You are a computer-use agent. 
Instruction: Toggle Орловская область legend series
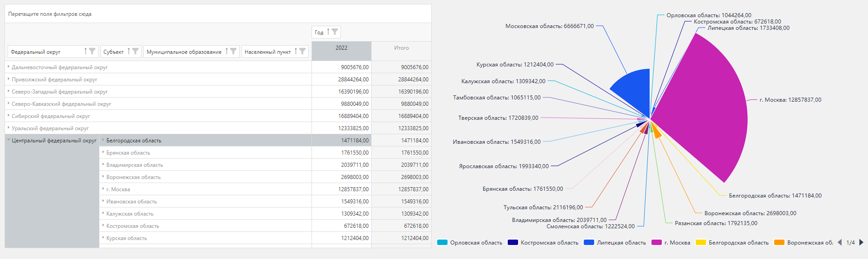(470, 243)
